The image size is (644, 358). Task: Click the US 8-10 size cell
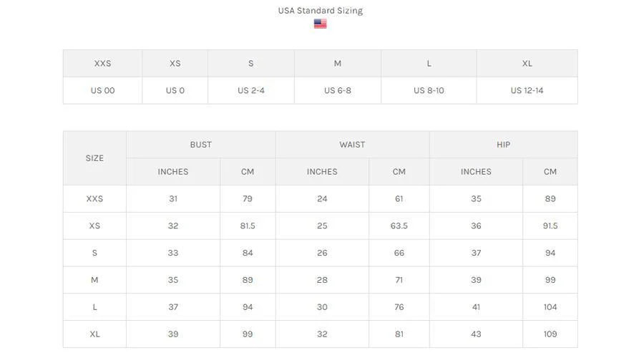coord(429,90)
